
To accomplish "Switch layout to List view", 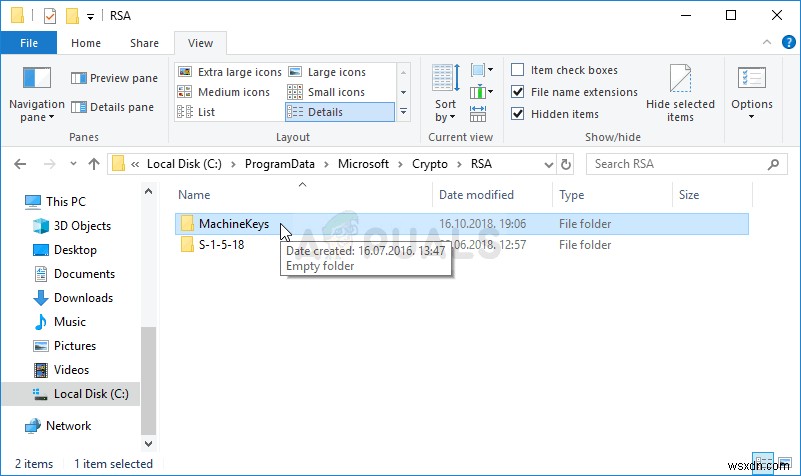I will point(196,112).
